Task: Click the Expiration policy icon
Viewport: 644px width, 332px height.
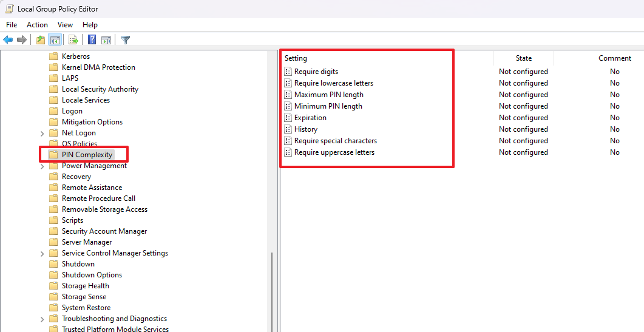Action: click(x=288, y=118)
